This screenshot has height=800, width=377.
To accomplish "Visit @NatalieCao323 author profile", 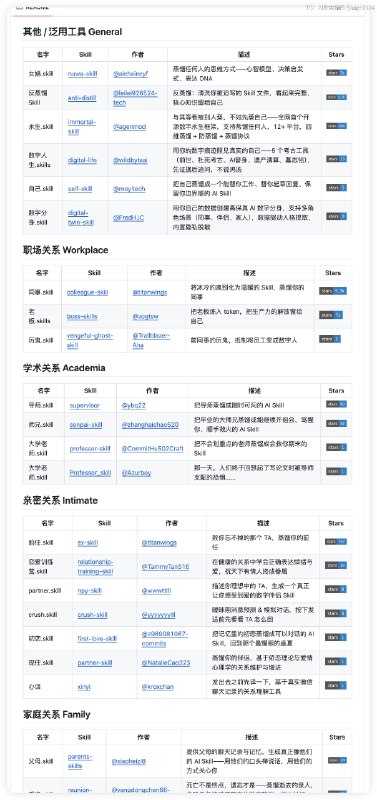I will tap(166, 663).
